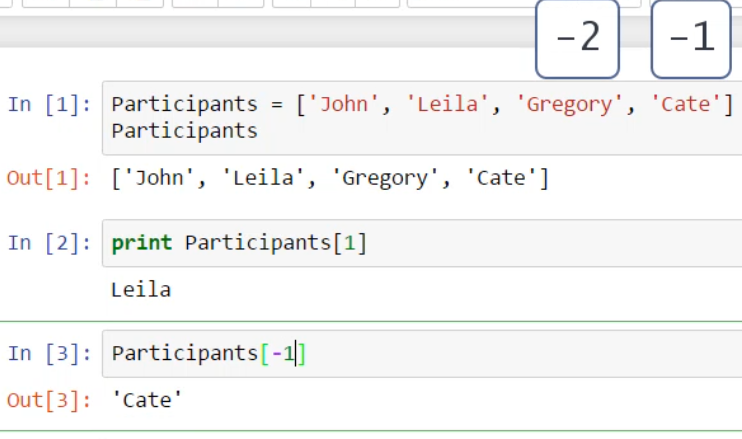
Task: Click the 'Cate' output of third cell
Action: pyautogui.click(x=148, y=400)
